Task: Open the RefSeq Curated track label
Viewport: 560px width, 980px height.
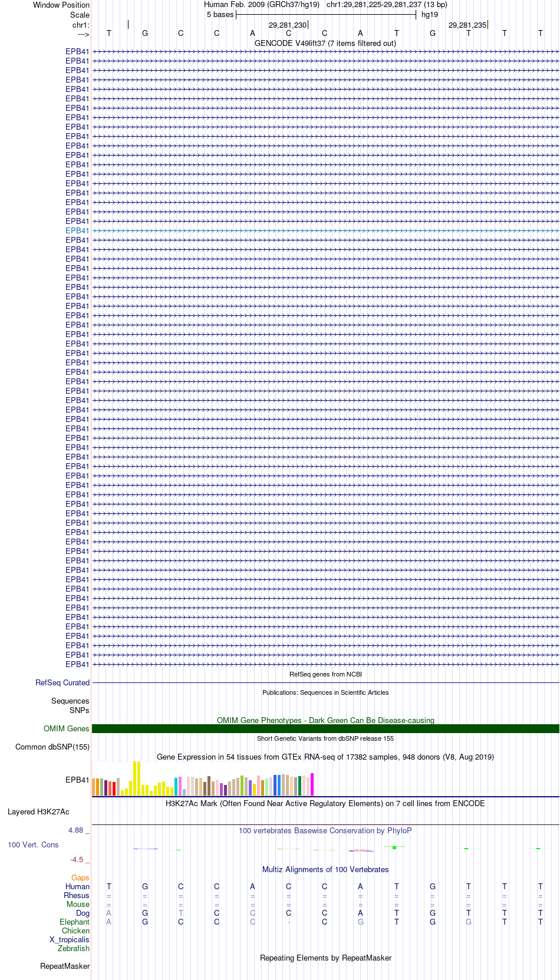Action: (x=62, y=683)
